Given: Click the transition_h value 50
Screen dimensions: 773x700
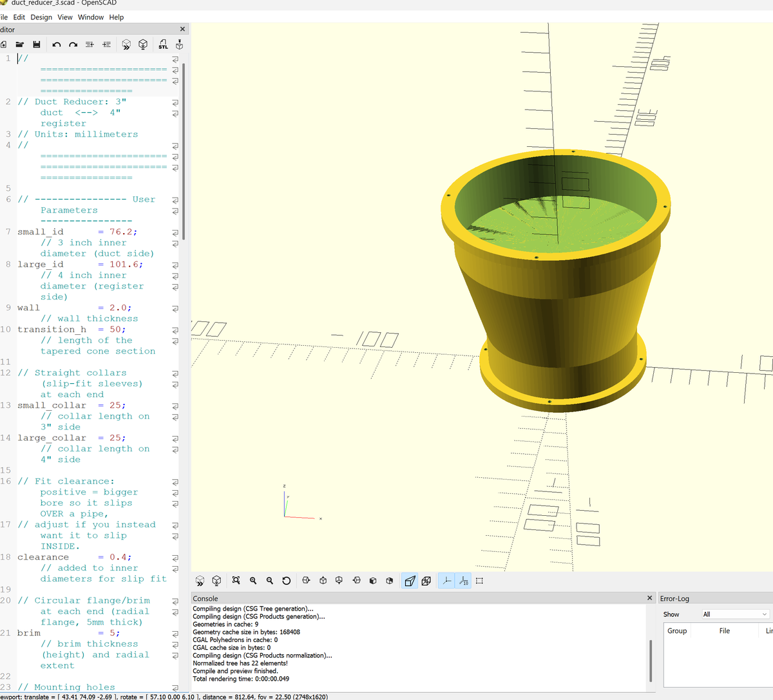Looking at the screenshot, I should coord(115,330).
